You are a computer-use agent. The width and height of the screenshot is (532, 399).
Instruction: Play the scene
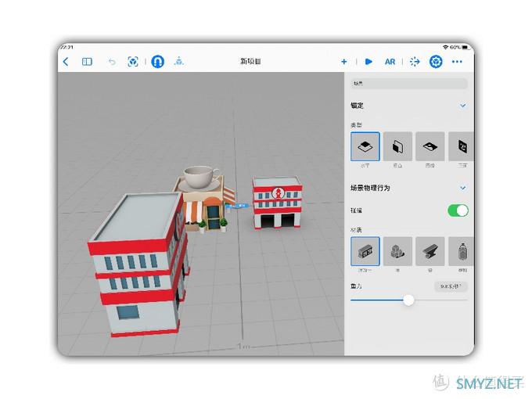coord(368,61)
